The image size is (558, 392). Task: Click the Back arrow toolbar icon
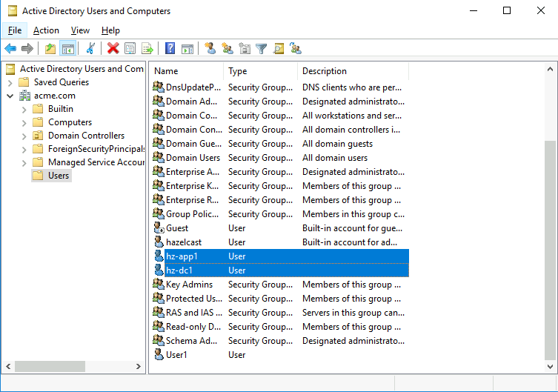10,49
